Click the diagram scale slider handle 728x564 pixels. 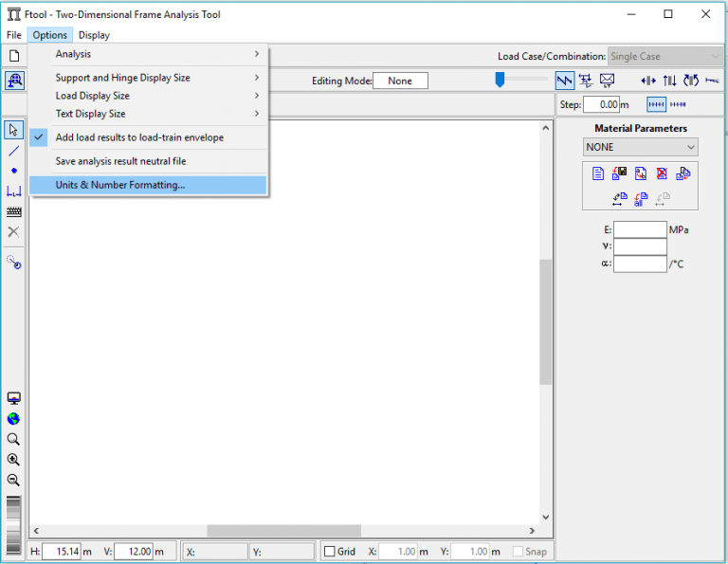click(500, 80)
